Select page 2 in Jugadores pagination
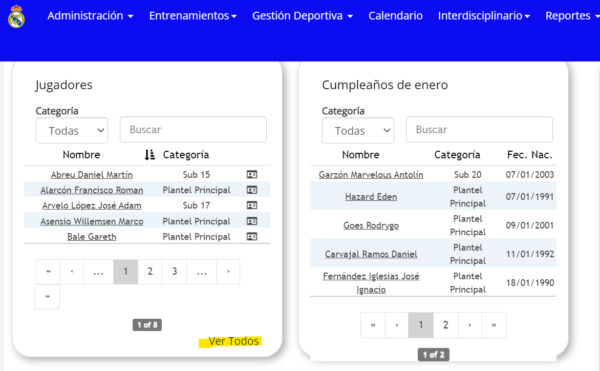The image size is (600, 371). click(x=150, y=272)
